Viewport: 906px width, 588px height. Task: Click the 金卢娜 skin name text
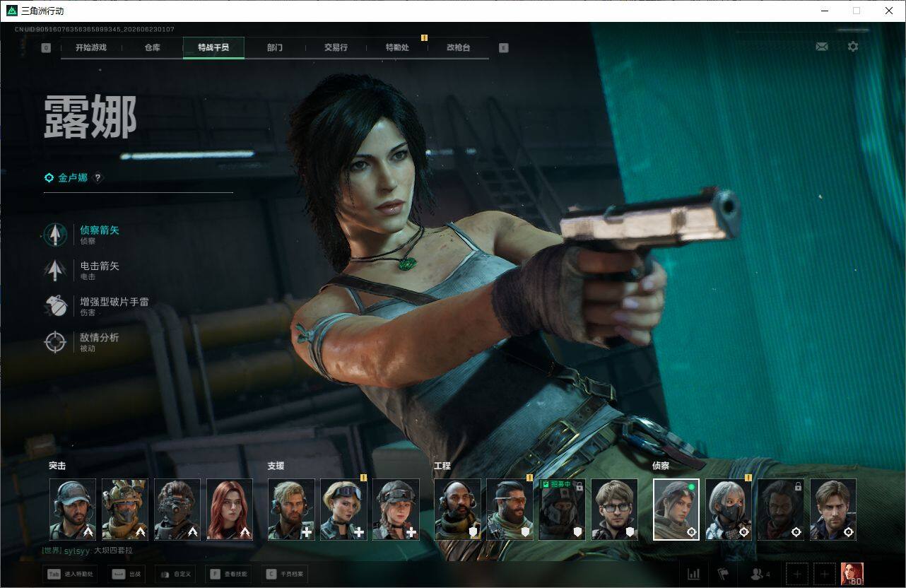point(73,178)
